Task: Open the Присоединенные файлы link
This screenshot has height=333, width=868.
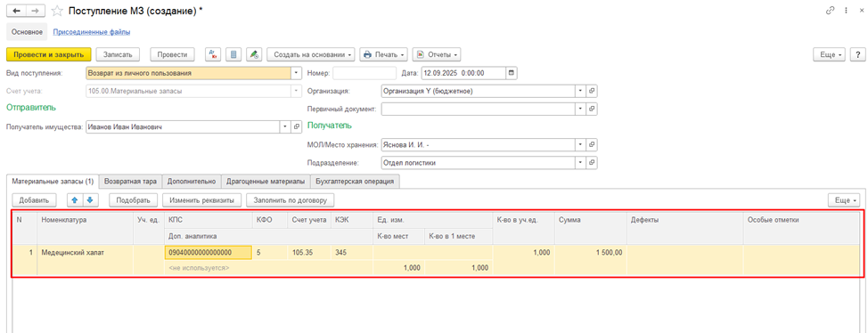Action: click(91, 32)
